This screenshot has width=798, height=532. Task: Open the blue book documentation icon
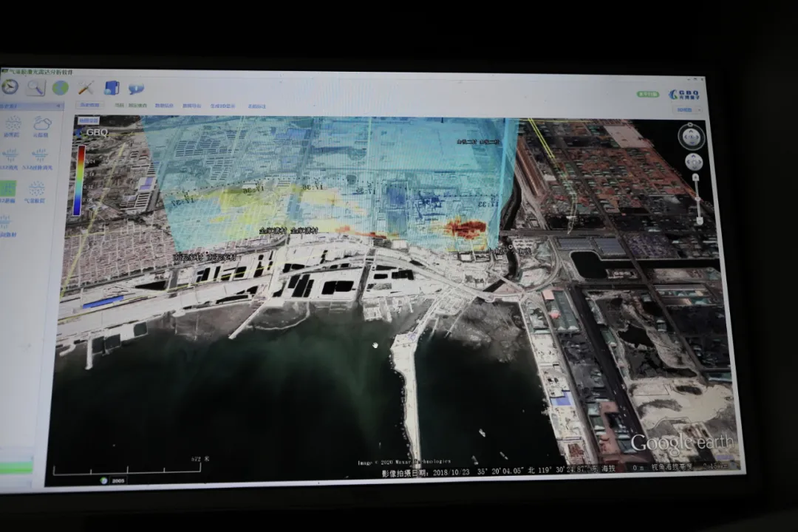point(112,88)
